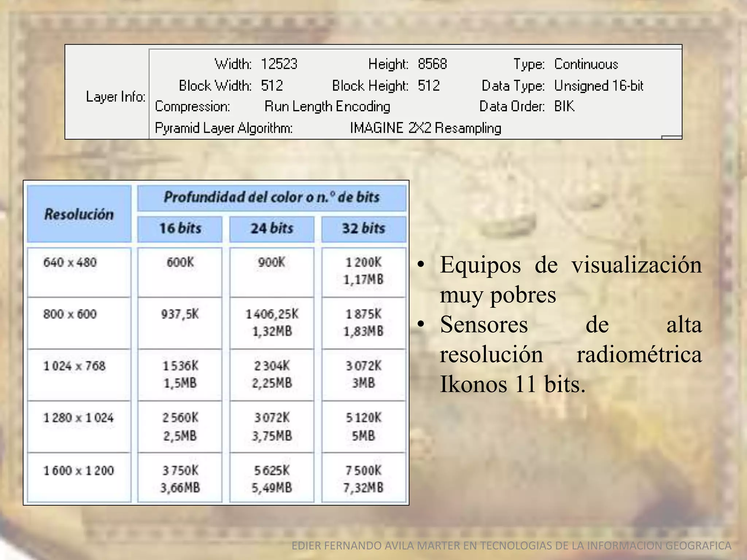Click the Equipos de visualización muy pobres bullet
The width and height of the screenshot is (747, 560).
[560, 280]
